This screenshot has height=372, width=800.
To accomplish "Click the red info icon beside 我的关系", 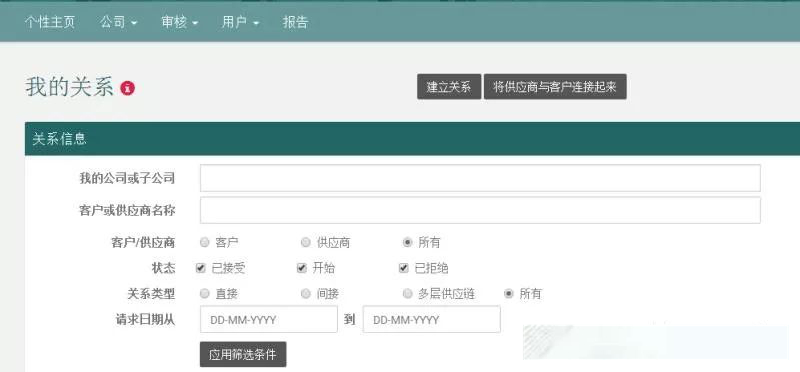I will [128, 88].
